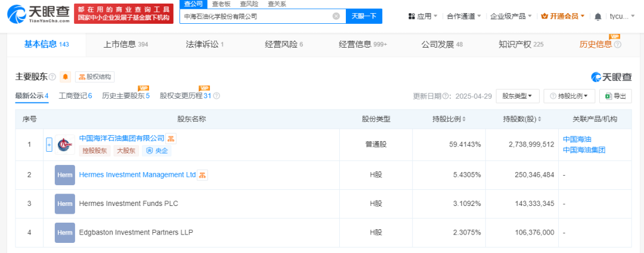Open the 应用 dropdown menu
This screenshot has height=253, width=644.
pyautogui.click(x=423, y=17)
